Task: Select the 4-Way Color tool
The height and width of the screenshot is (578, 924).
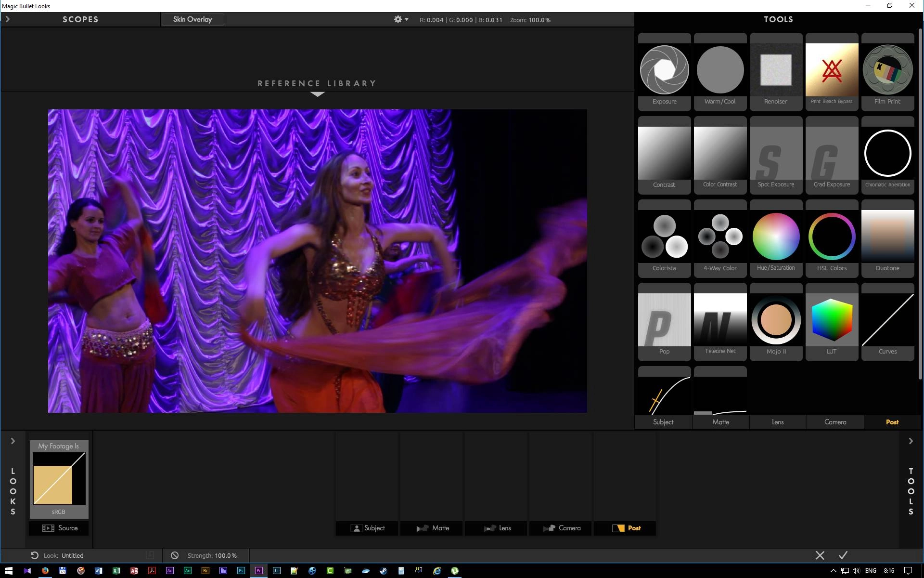Action: tap(720, 238)
